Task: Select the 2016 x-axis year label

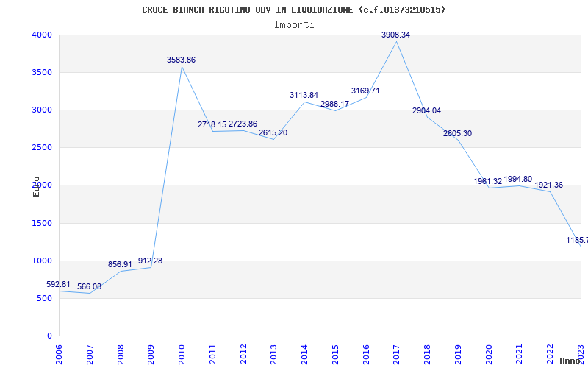Action: [x=366, y=355]
